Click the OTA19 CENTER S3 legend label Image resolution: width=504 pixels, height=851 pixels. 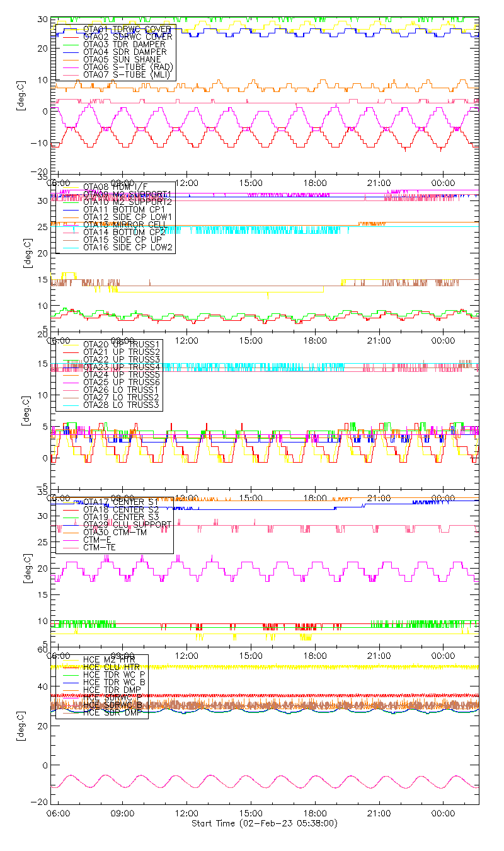click(121, 517)
